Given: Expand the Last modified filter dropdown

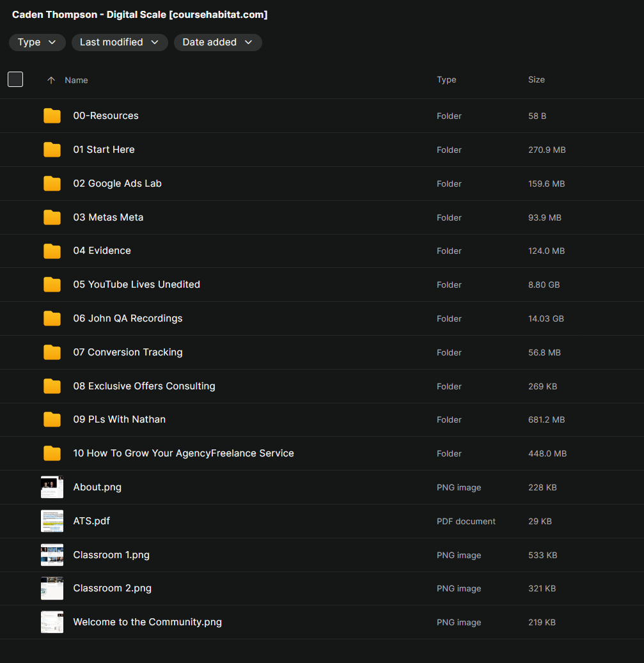Looking at the screenshot, I should click(120, 42).
